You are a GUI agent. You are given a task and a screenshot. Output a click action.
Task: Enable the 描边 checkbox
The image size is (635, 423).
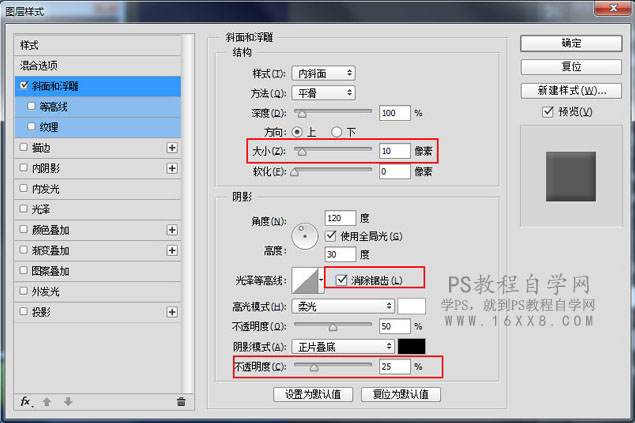click(x=23, y=147)
